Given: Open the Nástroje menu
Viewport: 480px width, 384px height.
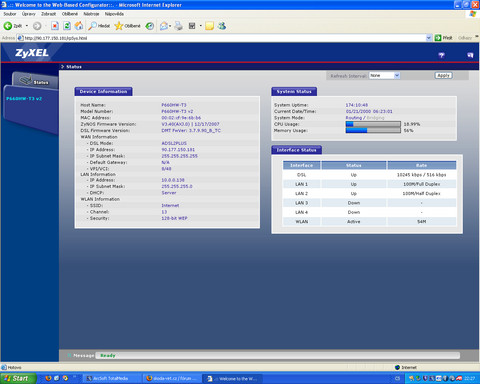Looking at the screenshot, I should coord(91,14).
